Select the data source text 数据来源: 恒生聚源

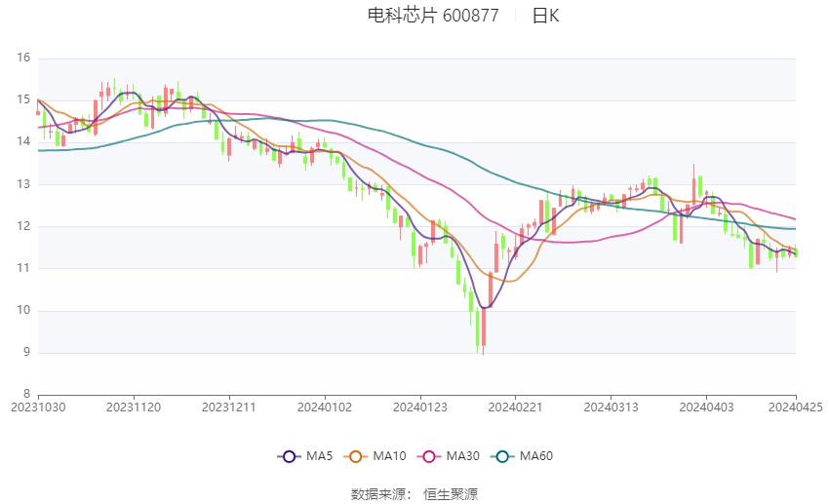pyautogui.click(x=414, y=494)
